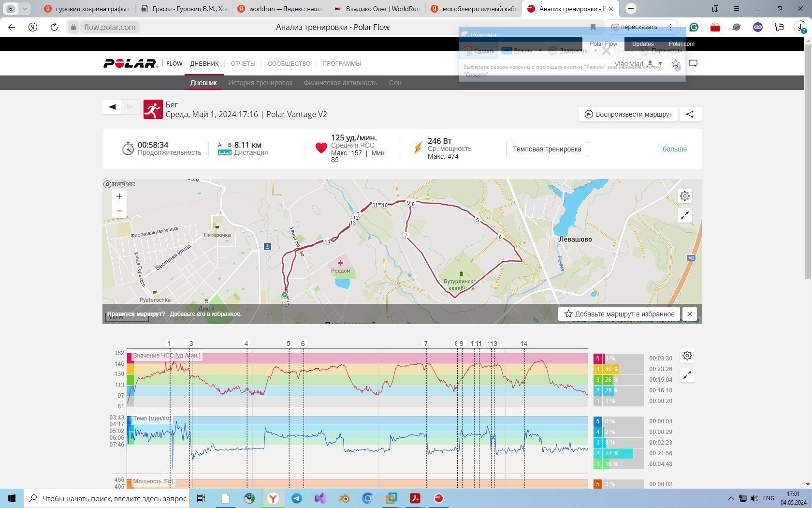This screenshot has width=812, height=508.
Task: Open the Polar messages speech-bubble icon
Action: (x=693, y=63)
